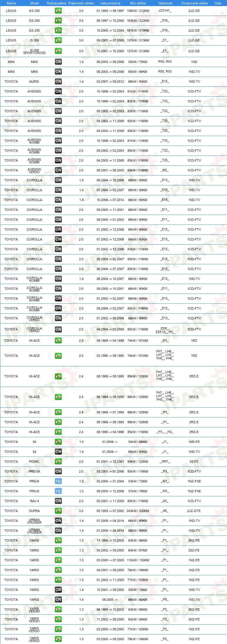Click the petrol icon in IS 200 SPORTCROSS row
The width and height of the screenshot is (227, 644).
point(58,51)
